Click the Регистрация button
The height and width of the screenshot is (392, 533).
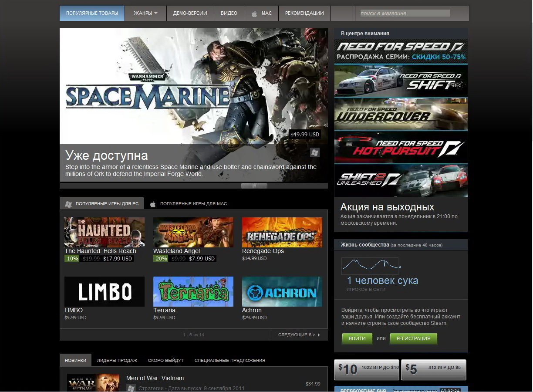[413, 338]
